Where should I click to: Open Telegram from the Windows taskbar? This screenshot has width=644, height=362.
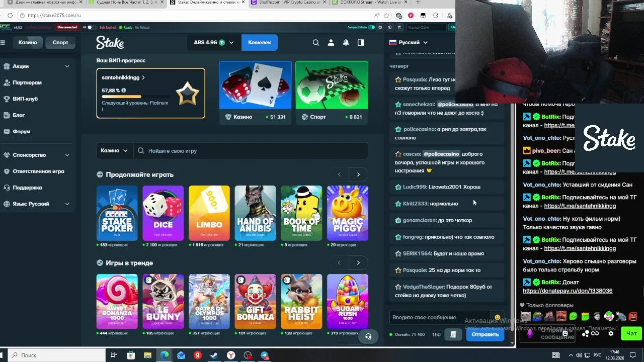[264, 355]
